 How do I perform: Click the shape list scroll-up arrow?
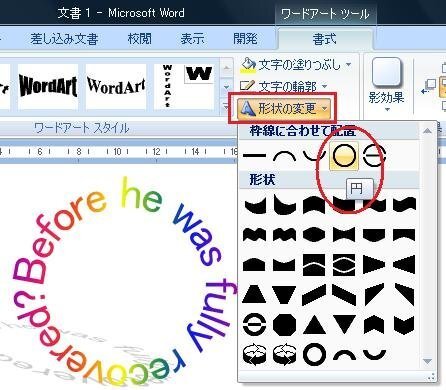427,131
